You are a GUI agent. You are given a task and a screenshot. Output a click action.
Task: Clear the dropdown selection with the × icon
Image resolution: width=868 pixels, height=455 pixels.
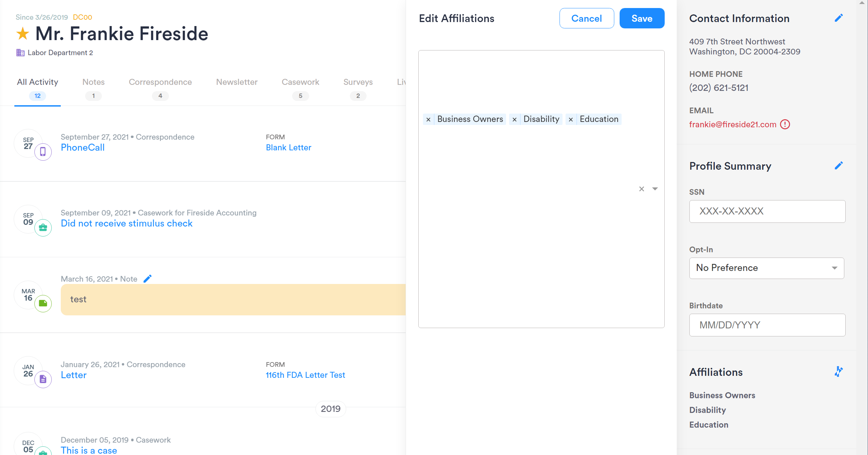point(641,189)
